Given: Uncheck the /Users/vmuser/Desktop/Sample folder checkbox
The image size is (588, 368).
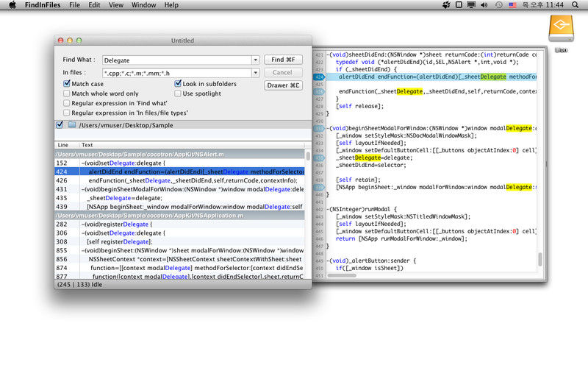Looking at the screenshot, I should [x=60, y=124].
